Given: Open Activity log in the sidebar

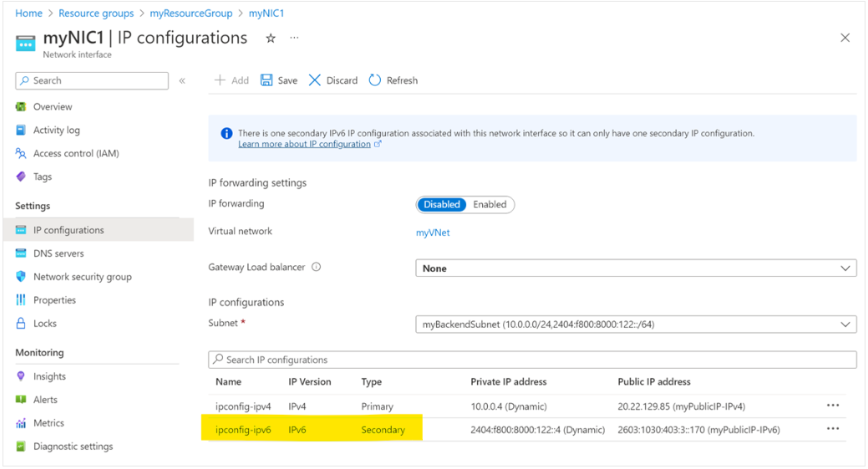Looking at the screenshot, I should (57, 130).
